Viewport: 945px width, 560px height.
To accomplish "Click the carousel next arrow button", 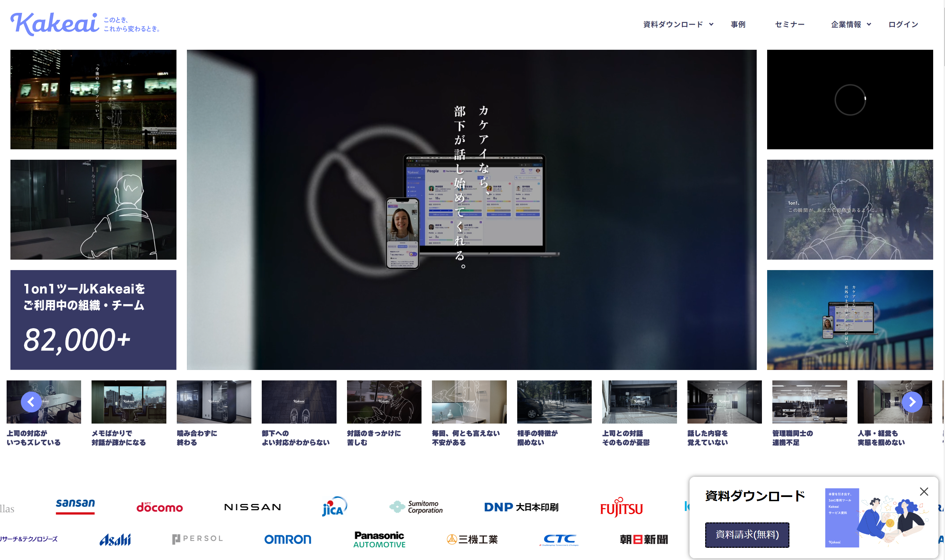I will 912,402.
